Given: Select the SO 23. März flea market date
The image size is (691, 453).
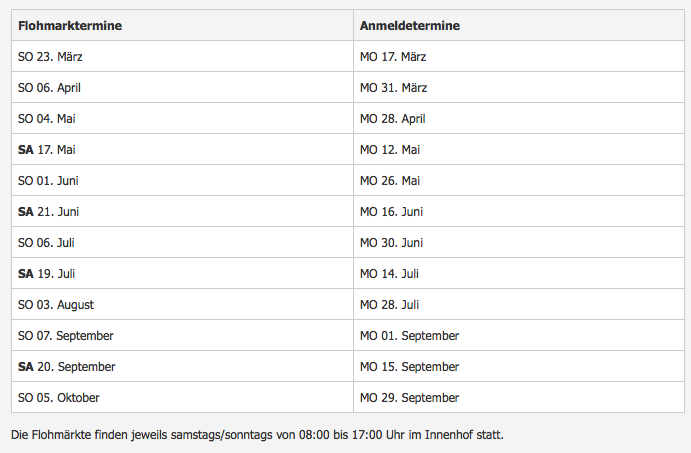Looking at the screenshot, I should (51, 56).
